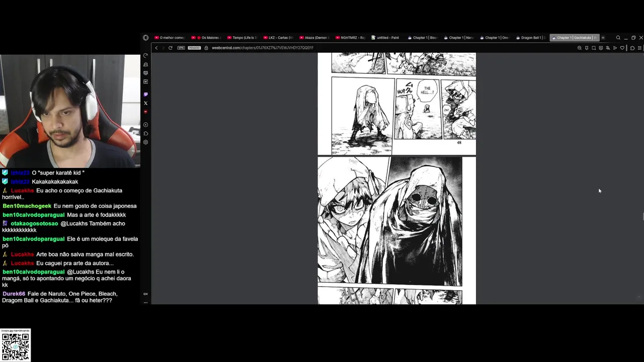
Task: Click username Ben10machogeek in chat
Action: point(27,206)
